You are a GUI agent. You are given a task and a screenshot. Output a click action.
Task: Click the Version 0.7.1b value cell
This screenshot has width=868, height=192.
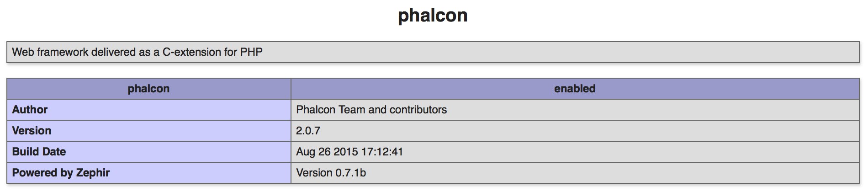(x=575, y=173)
